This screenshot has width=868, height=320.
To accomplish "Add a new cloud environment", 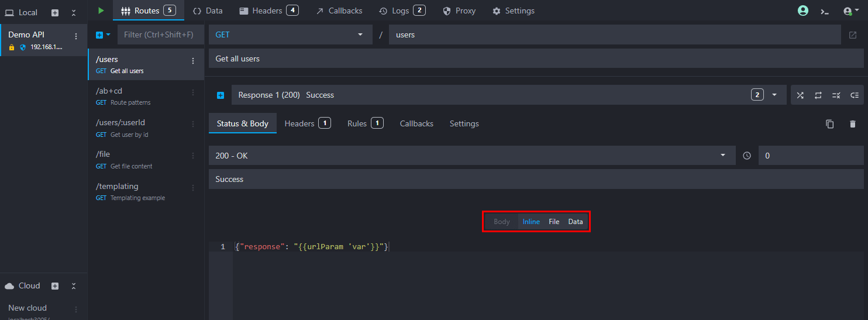I will point(55,286).
